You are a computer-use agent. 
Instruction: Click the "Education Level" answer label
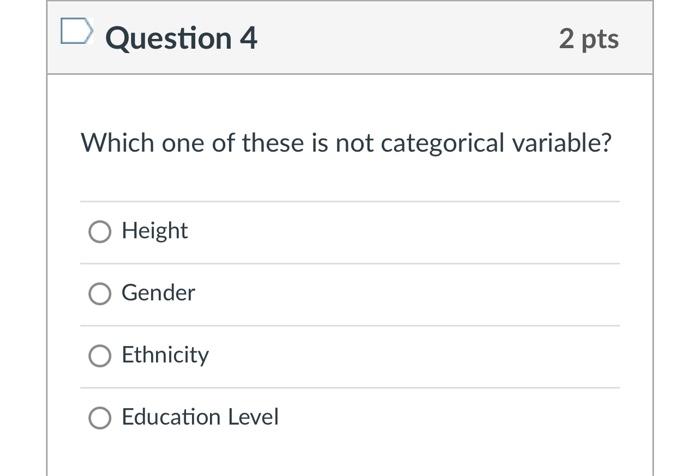200,417
